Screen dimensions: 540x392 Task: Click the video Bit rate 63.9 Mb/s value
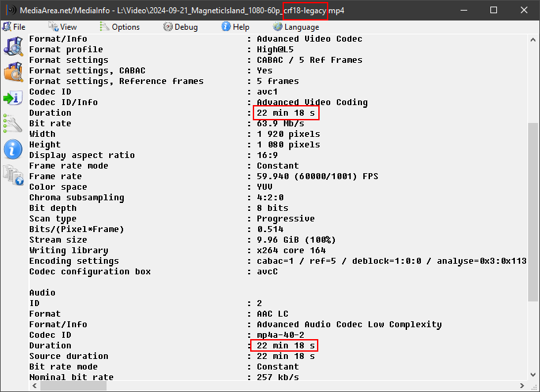click(281, 124)
